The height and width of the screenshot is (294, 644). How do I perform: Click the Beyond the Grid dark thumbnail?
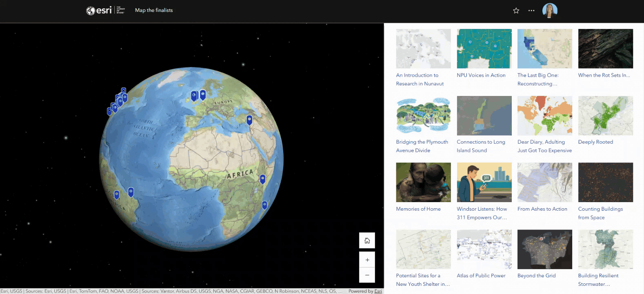(545, 249)
